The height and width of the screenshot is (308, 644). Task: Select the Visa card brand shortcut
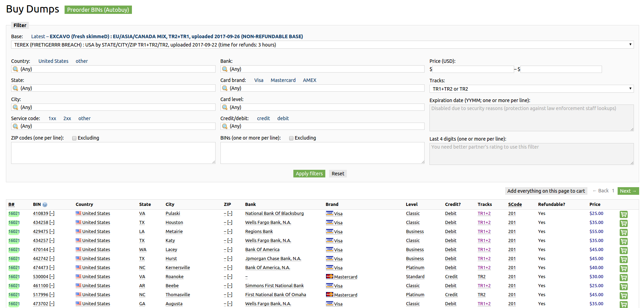coord(259,80)
